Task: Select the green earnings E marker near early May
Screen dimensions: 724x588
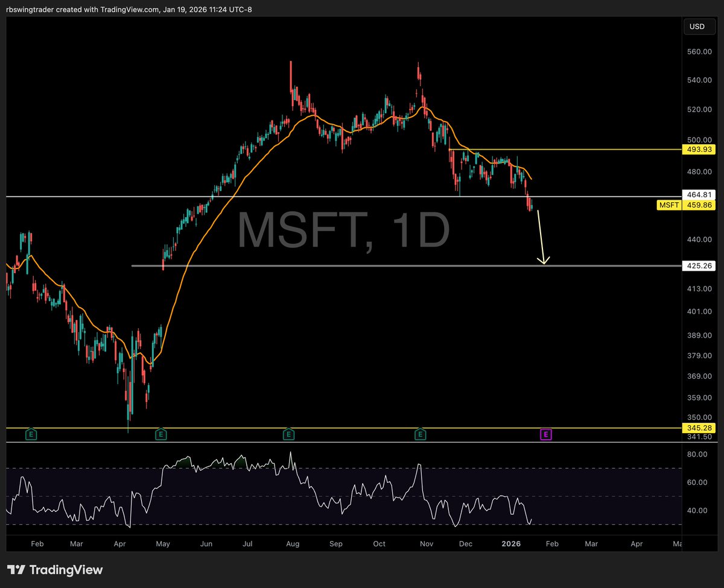Action: point(160,434)
